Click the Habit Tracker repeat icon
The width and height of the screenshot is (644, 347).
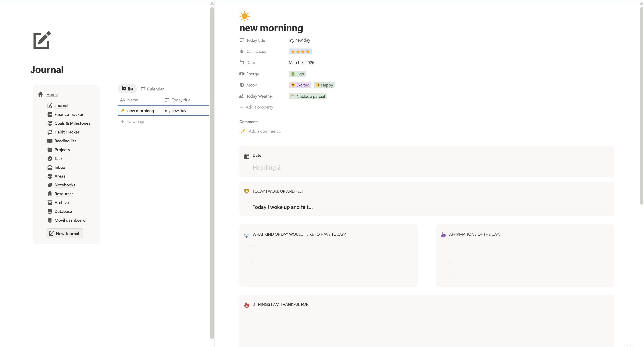[50, 132]
